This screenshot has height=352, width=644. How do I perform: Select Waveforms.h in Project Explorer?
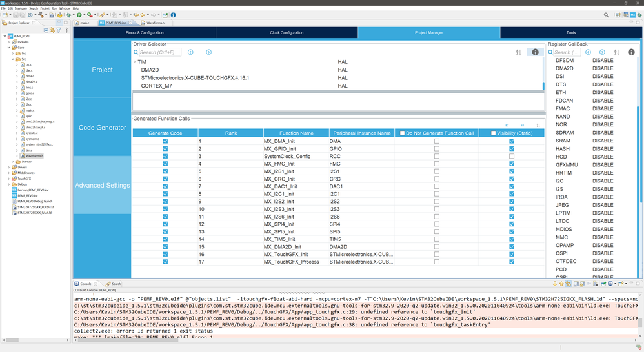(34, 156)
